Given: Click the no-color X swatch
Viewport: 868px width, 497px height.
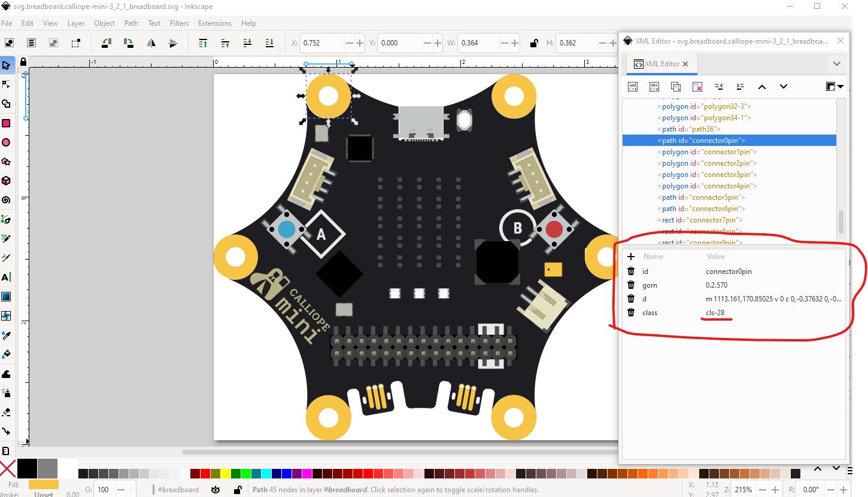Looking at the screenshot, I should [x=8, y=468].
